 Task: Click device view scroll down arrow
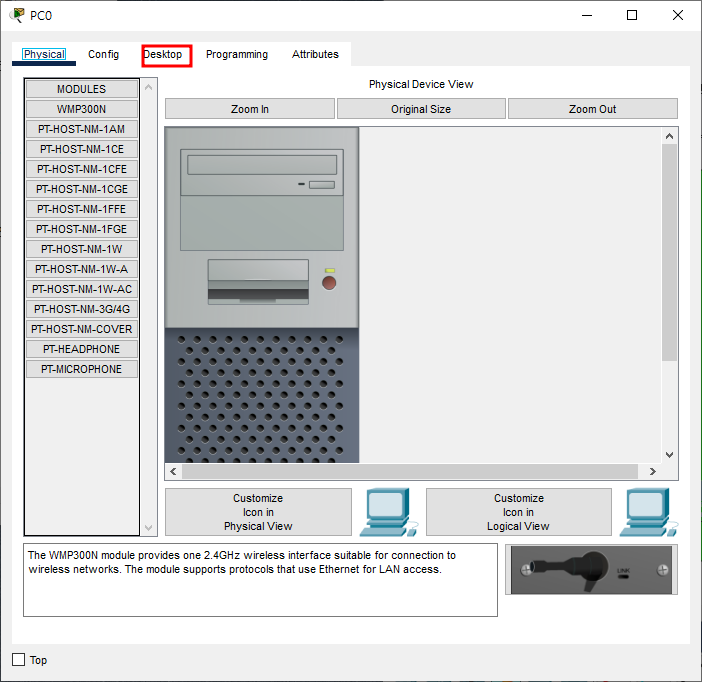[x=669, y=455]
